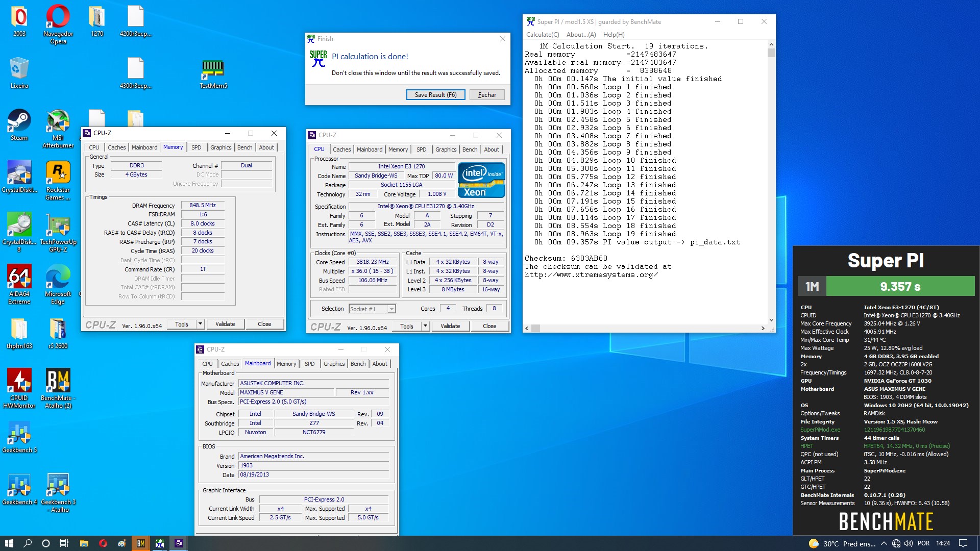Open the CrystalDiskInfo shortcut beside Rockstar Games

coord(19,177)
